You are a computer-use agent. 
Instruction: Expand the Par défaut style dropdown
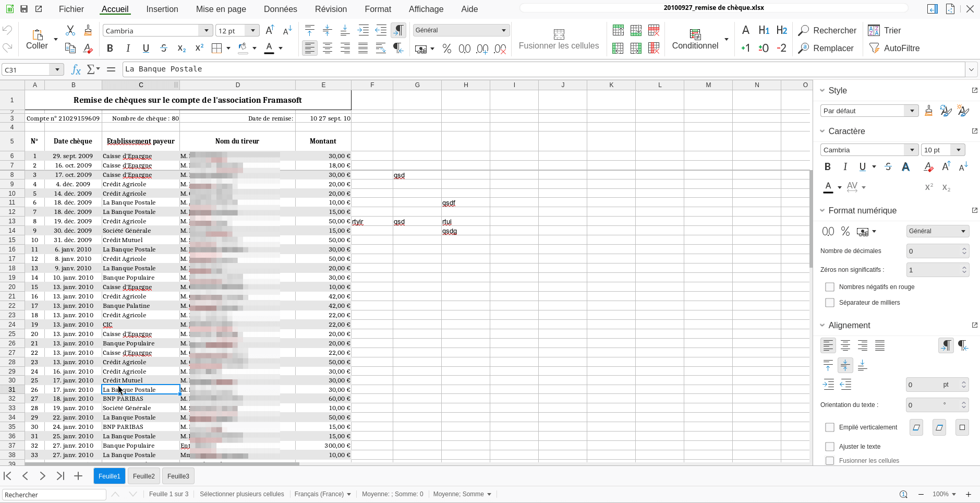point(912,111)
